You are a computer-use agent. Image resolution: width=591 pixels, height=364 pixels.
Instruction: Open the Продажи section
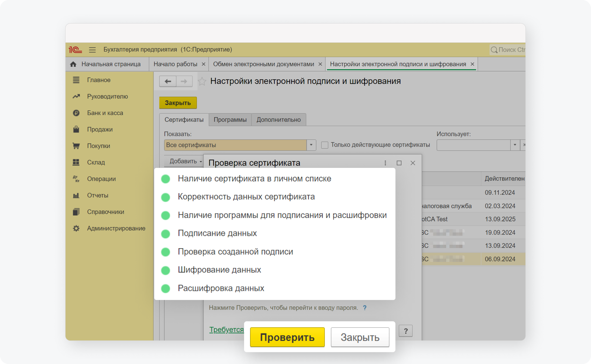[x=100, y=129]
